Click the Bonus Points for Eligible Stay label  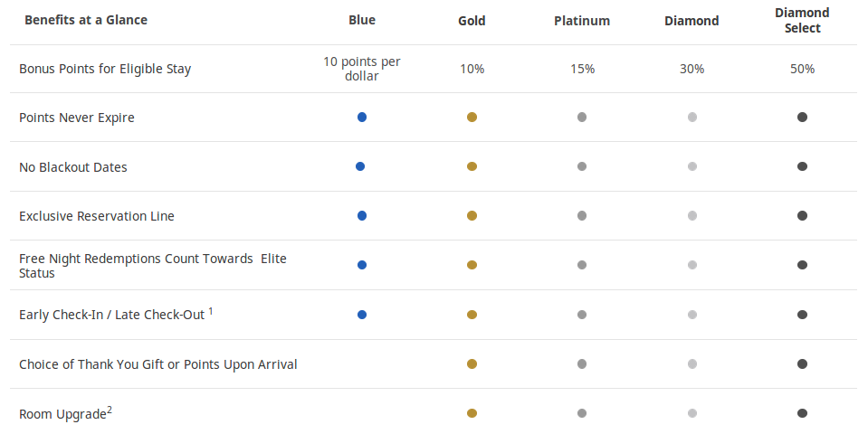(x=105, y=69)
